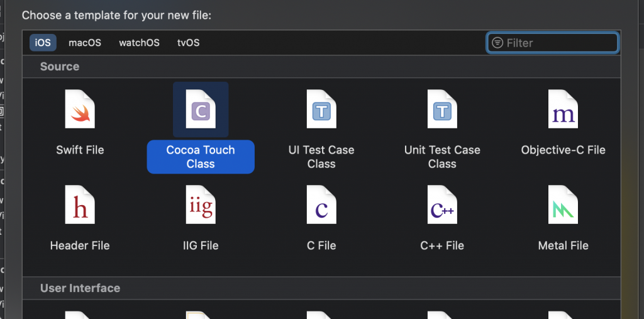Image resolution: width=644 pixels, height=319 pixels.
Task: Pick the IIG File template icon
Action: click(201, 205)
